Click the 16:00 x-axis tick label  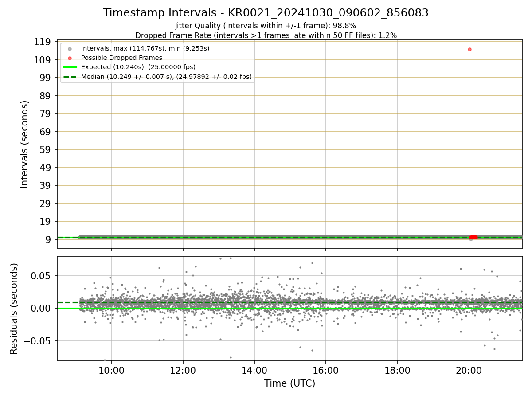pyautogui.click(x=326, y=370)
